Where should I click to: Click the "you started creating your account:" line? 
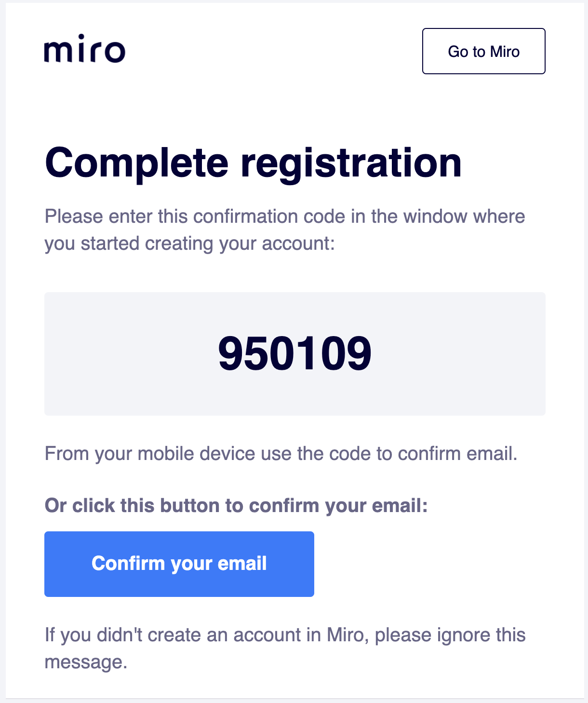pyautogui.click(x=189, y=243)
